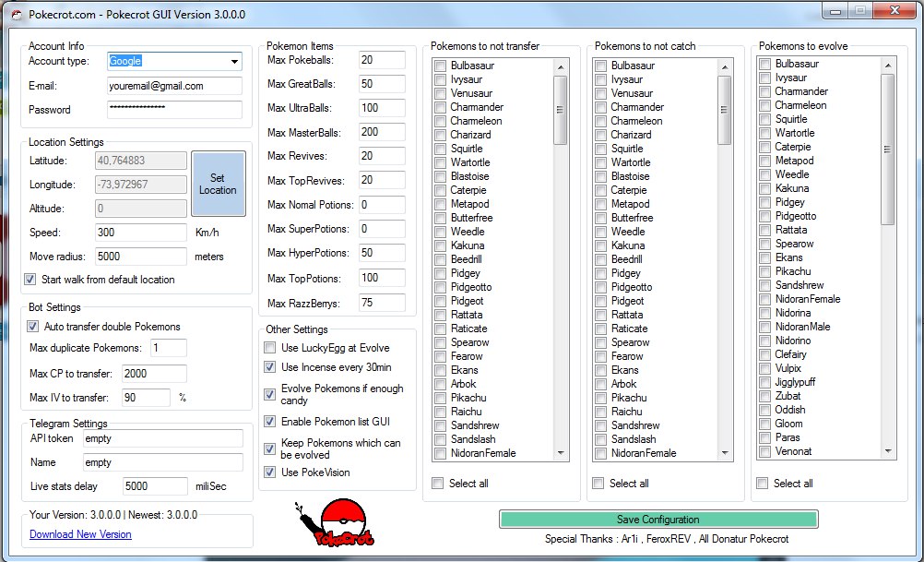Check Pikachu in Pokemons to evolve list
This screenshot has width=924, height=562.
point(764,271)
